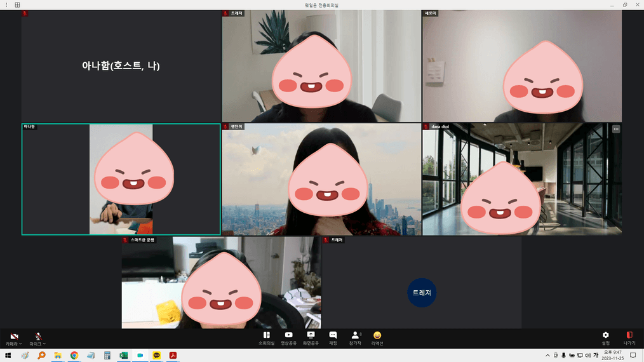
Task: Select dana choi video tile
Action: [522, 179]
